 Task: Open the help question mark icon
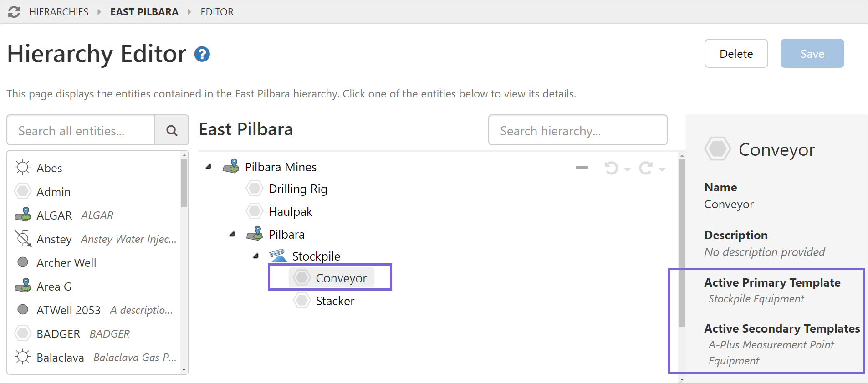[202, 55]
